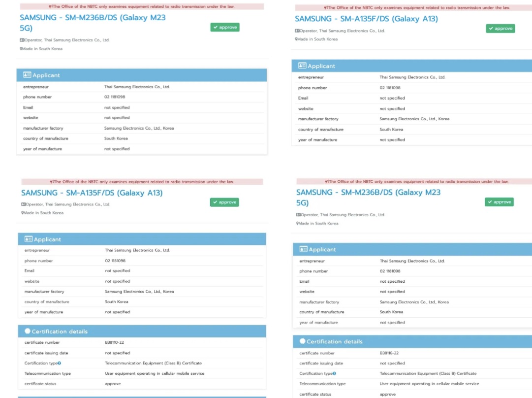Click ID card icon in Applicant header above B38116-22 section

tap(303, 249)
